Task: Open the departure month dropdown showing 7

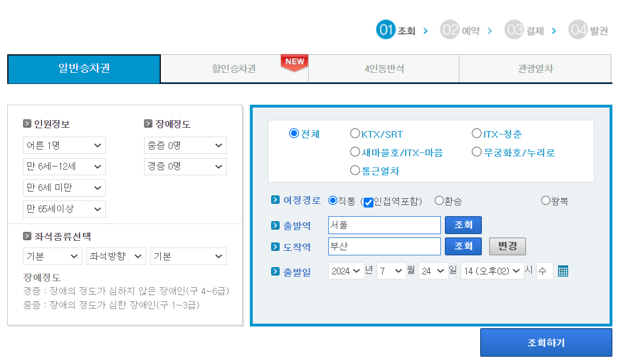Action: (391, 270)
